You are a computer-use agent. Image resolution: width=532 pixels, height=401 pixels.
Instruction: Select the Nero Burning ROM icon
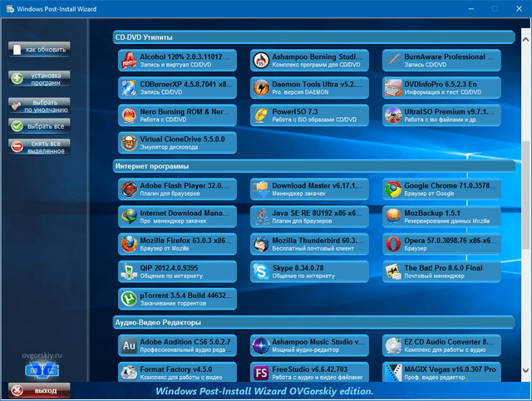click(130, 115)
